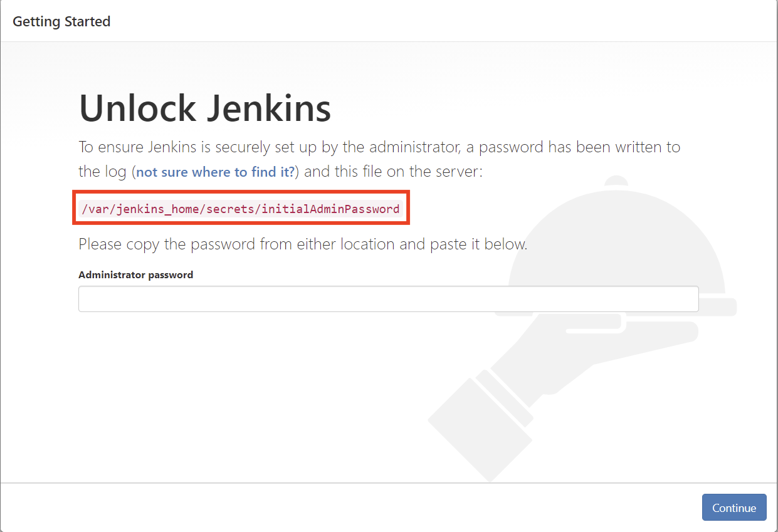Select the initialAdminPassword file path text
This screenshot has width=778, height=532.
click(x=241, y=209)
